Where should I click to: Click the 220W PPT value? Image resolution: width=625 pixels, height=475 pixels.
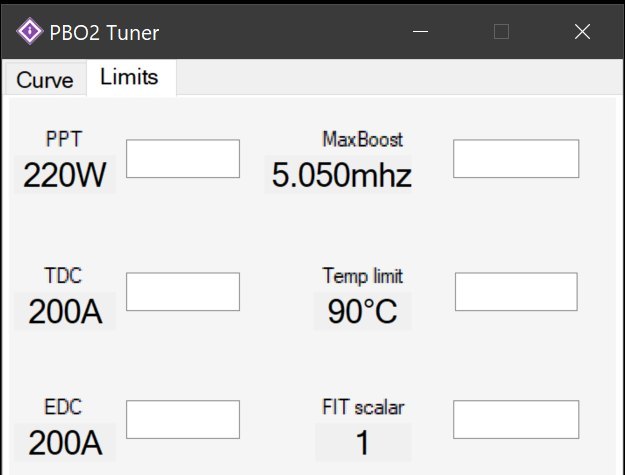coord(65,175)
